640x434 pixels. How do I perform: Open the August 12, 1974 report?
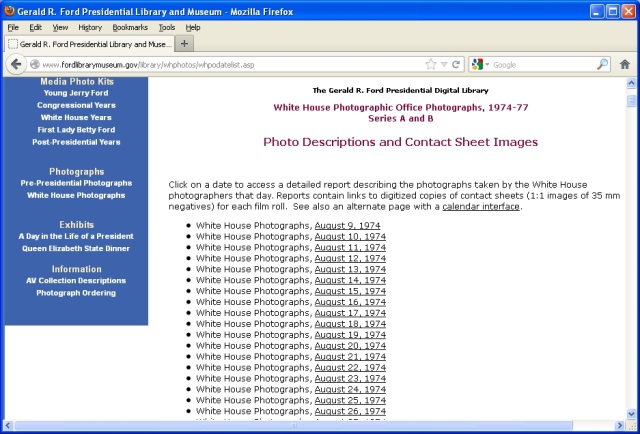(x=350, y=258)
